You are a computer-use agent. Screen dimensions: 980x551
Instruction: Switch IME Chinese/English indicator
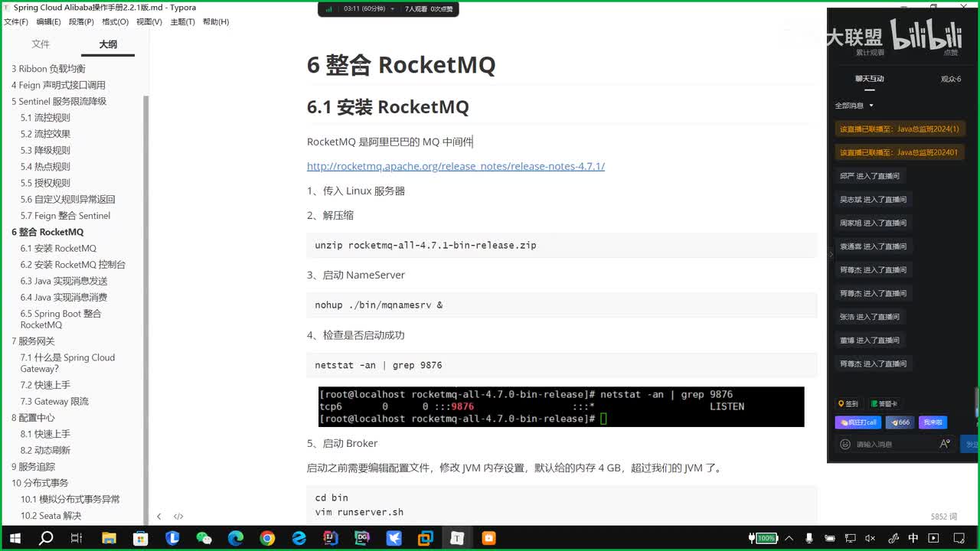(x=913, y=538)
